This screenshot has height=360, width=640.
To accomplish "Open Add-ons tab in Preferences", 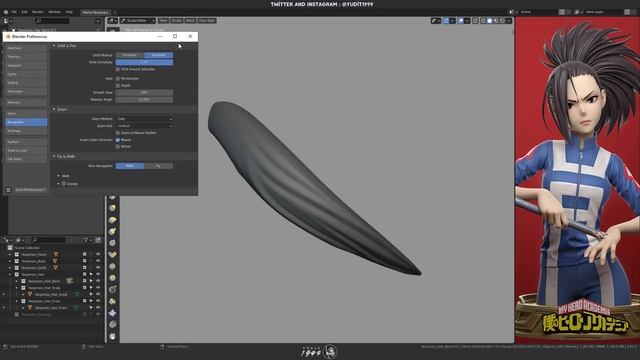I will pos(26,102).
